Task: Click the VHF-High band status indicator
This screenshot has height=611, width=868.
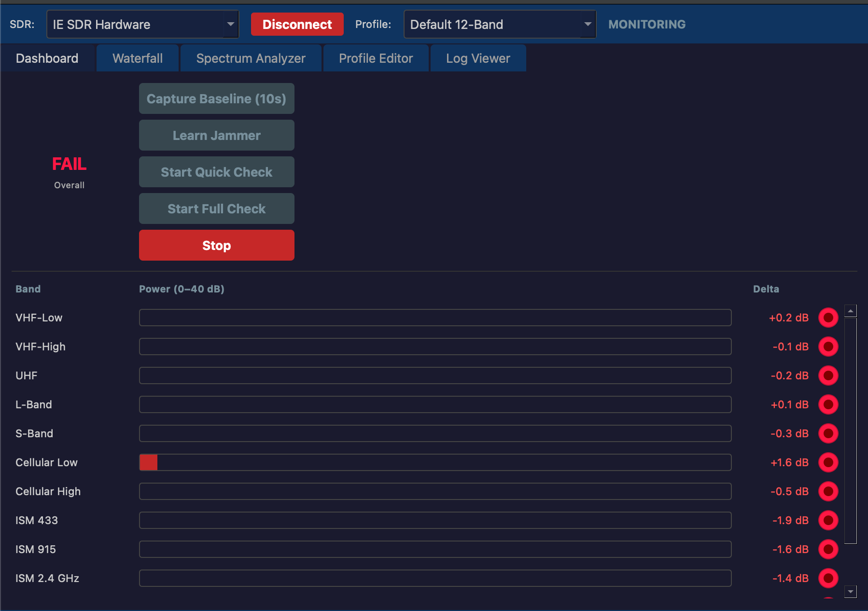Action: tap(829, 347)
